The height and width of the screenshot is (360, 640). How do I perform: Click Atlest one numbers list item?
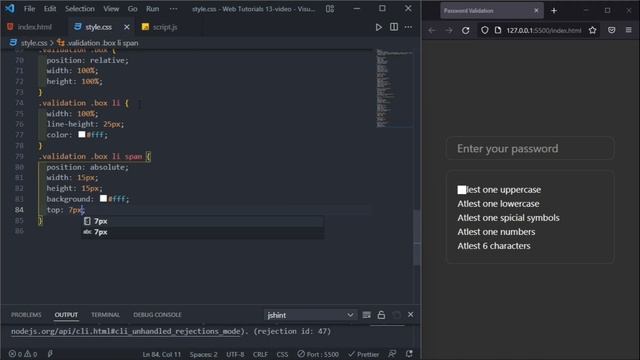click(x=496, y=231)
